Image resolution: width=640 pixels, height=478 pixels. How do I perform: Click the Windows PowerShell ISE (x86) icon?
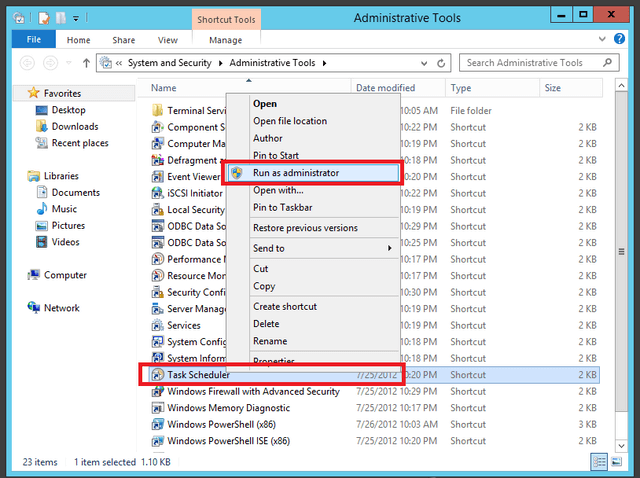click(x=158, y=441)
